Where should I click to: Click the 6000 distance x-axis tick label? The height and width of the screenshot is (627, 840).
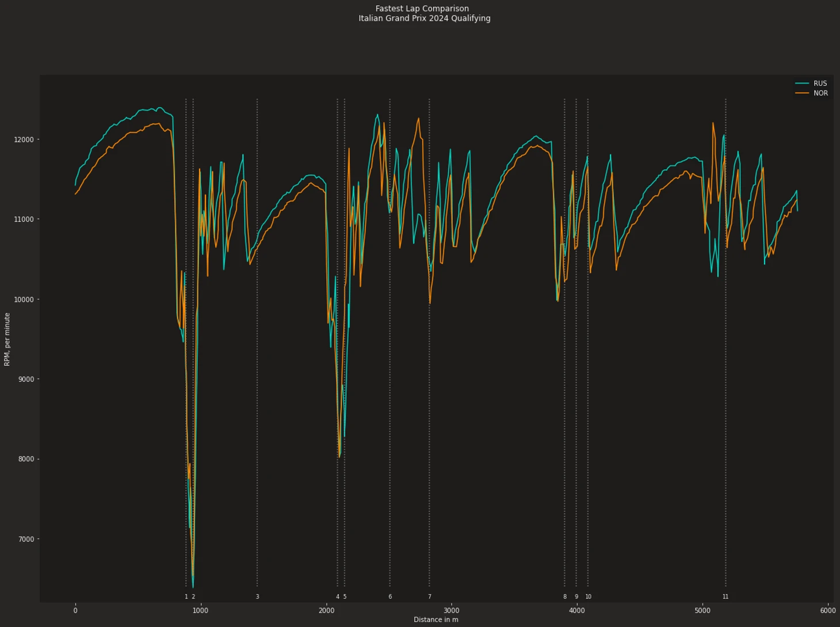pos(828,611)
